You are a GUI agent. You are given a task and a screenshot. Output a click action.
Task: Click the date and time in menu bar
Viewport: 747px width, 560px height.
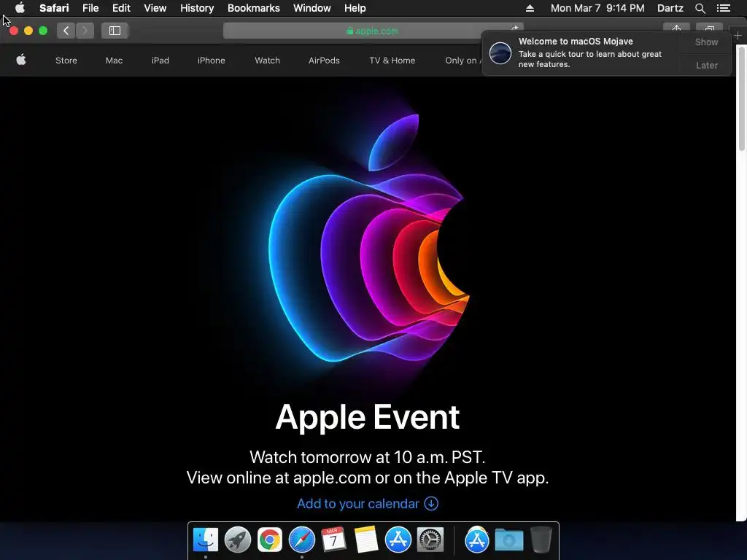[x=597, y=8]
